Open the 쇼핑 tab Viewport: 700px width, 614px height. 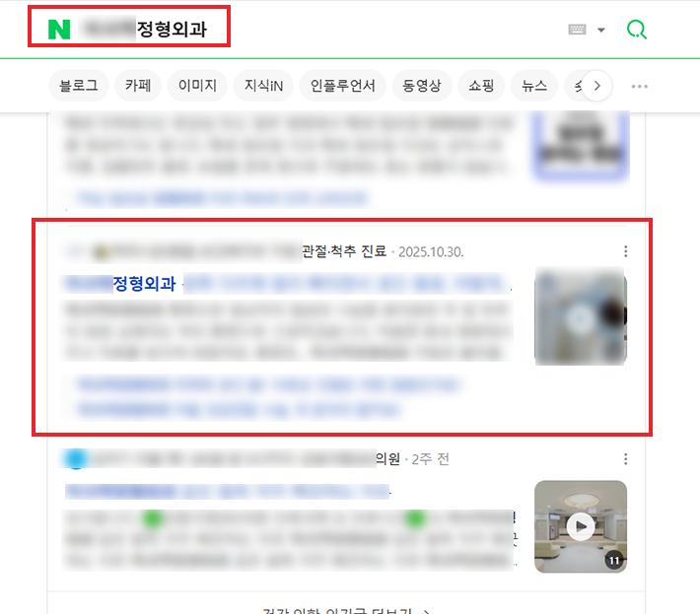pos(481,85)
